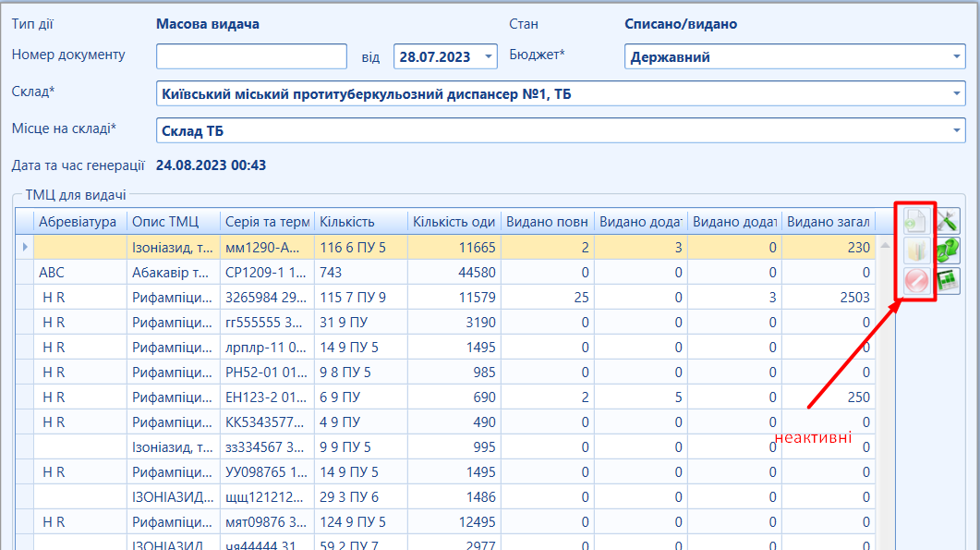Click the series cell 3265984

(267, 298)
